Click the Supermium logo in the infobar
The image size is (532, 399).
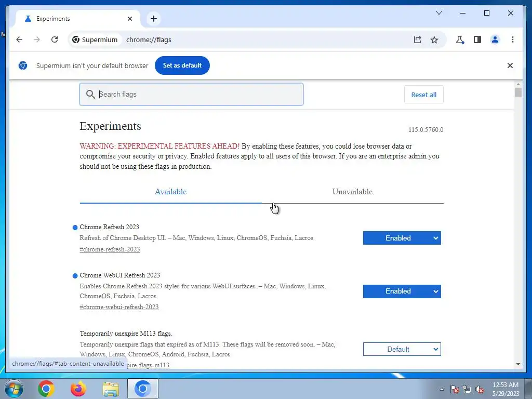(x=23, y=65)
